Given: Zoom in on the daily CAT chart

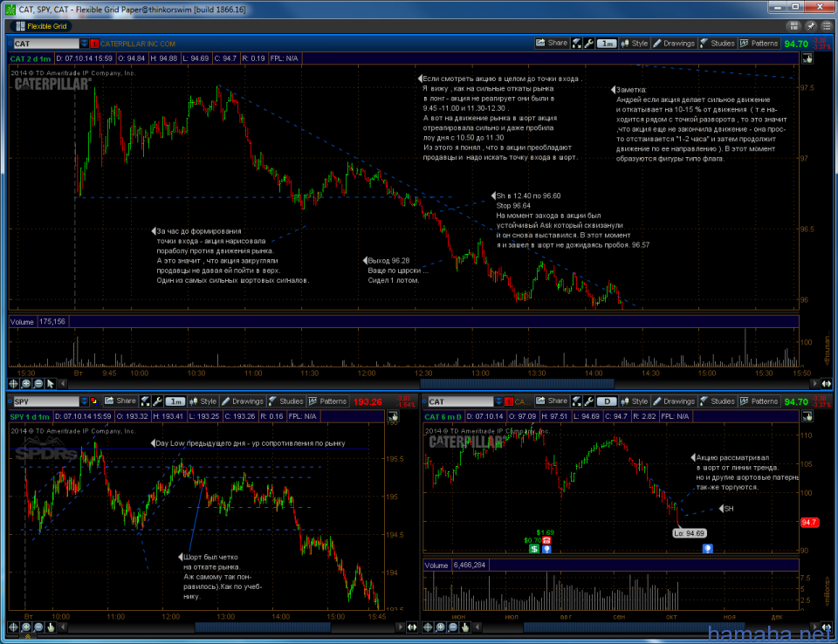Looking at the screenshot, I should click(440, 627).
